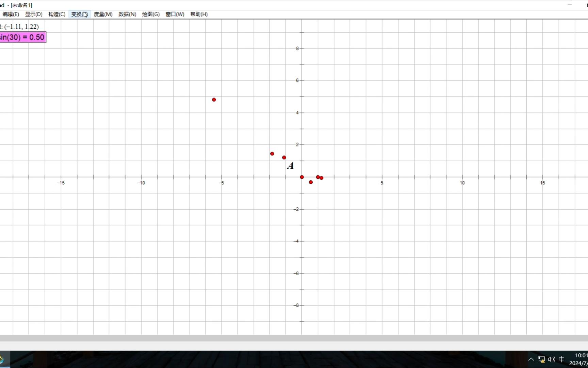588x368 pixels.
Task: Open the 构造(C) menu
Action: (57, 14)
